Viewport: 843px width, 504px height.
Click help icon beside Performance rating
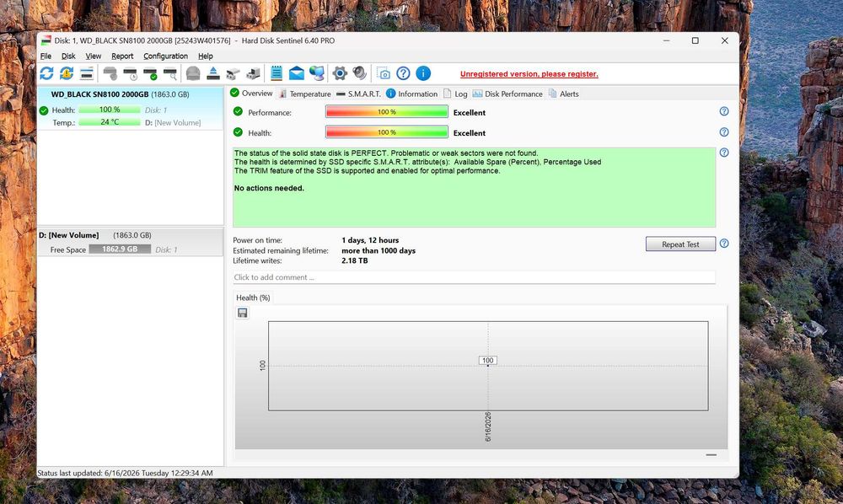[x=724, y=111]
